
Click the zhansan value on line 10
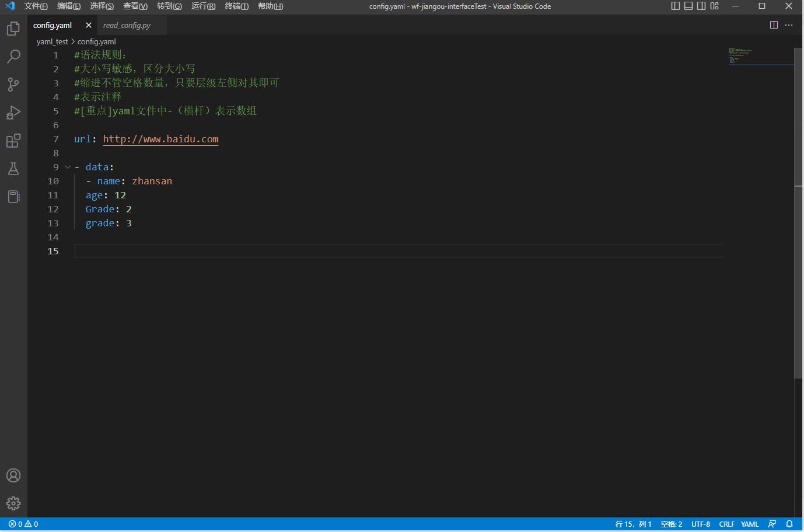152,181
